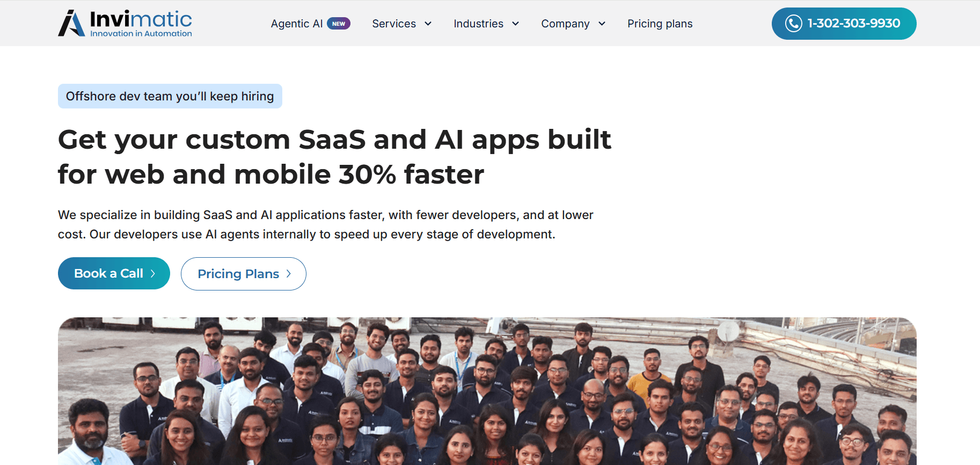Click the arrow icon in Pricing Plans button
Viewport: 980px width, 465px height.
[289, 274]
